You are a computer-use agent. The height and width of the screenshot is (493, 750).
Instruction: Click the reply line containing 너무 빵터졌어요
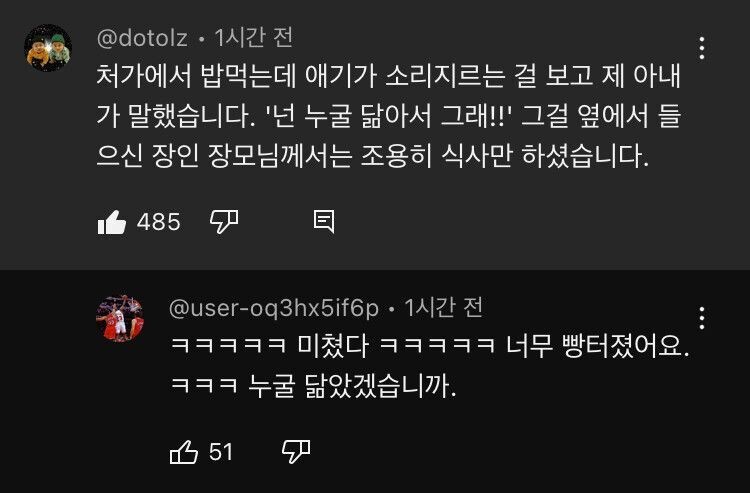(430, 346)
